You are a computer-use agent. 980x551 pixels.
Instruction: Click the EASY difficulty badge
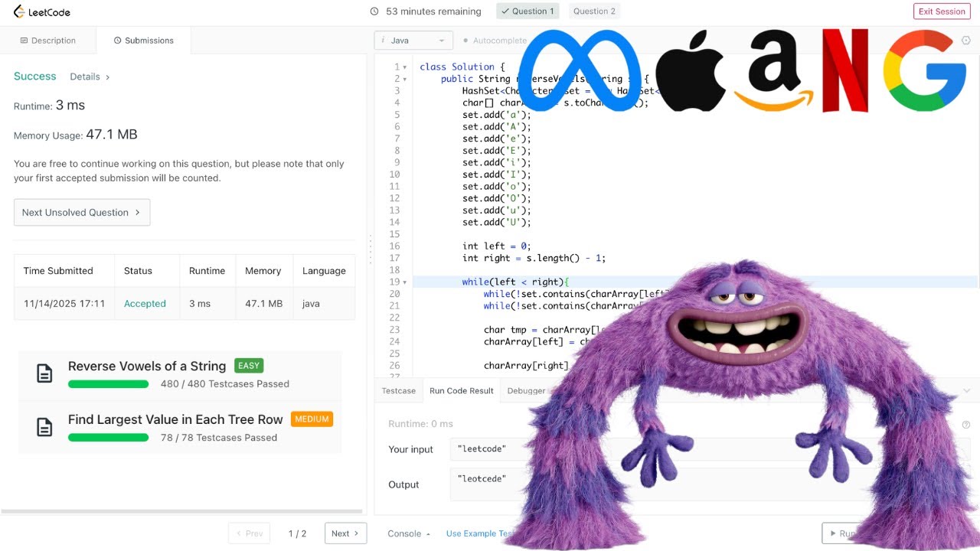tap(250, 366)
